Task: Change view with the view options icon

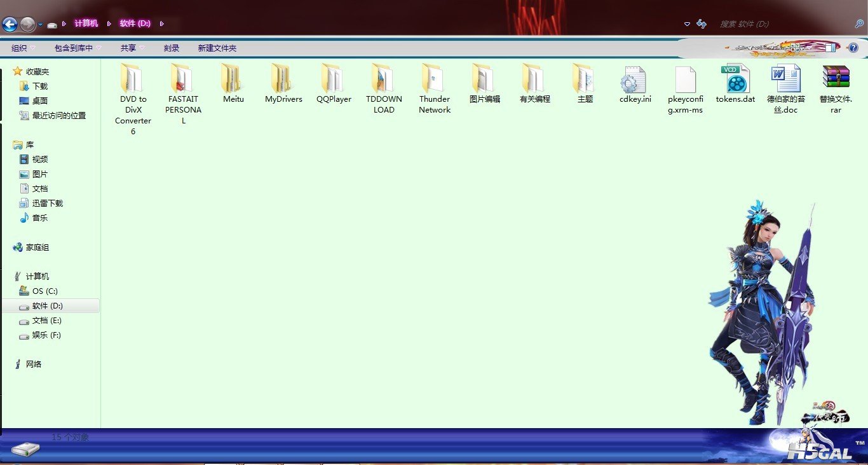Action: click(x=796, y=47)
